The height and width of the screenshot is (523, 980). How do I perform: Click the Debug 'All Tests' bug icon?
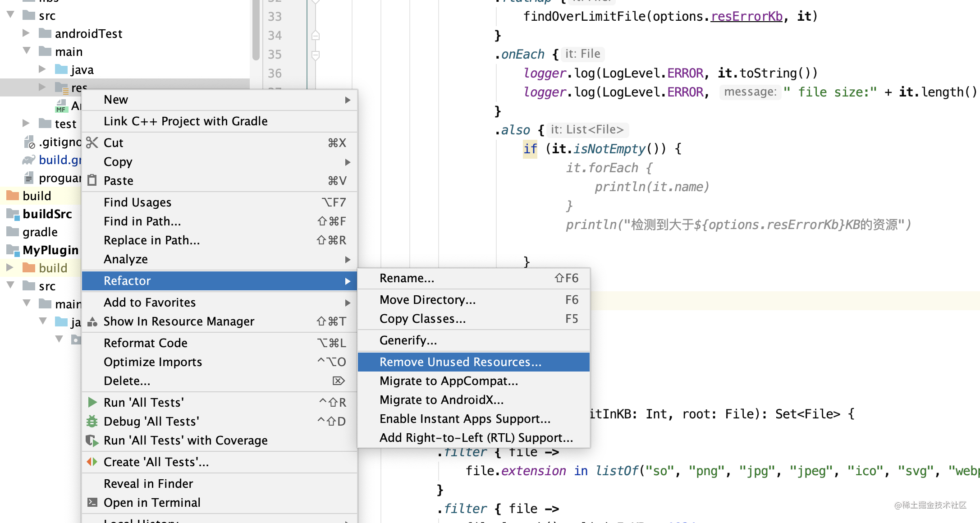click(x=92, y=421)
